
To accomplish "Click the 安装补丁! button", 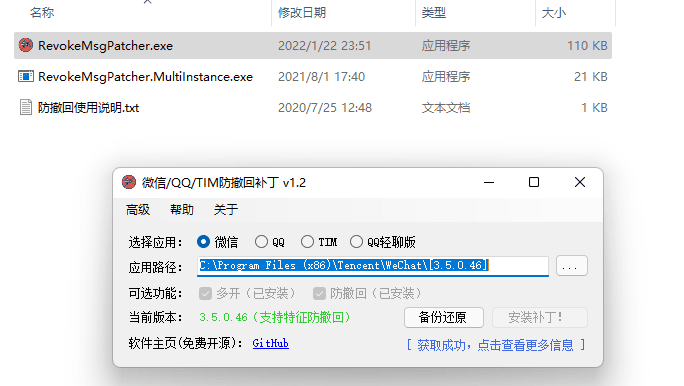I will click(540, 317).
